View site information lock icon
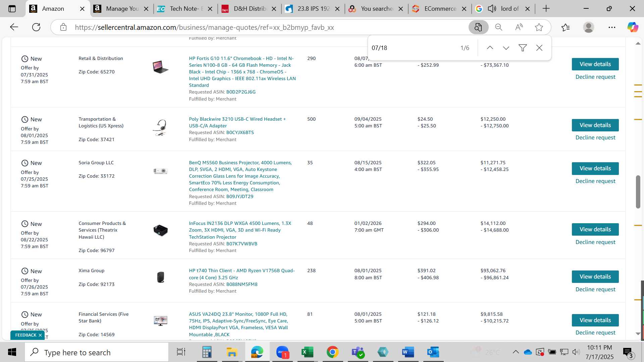The width and height of the screenshot is (644, 362). click(63, 27)
